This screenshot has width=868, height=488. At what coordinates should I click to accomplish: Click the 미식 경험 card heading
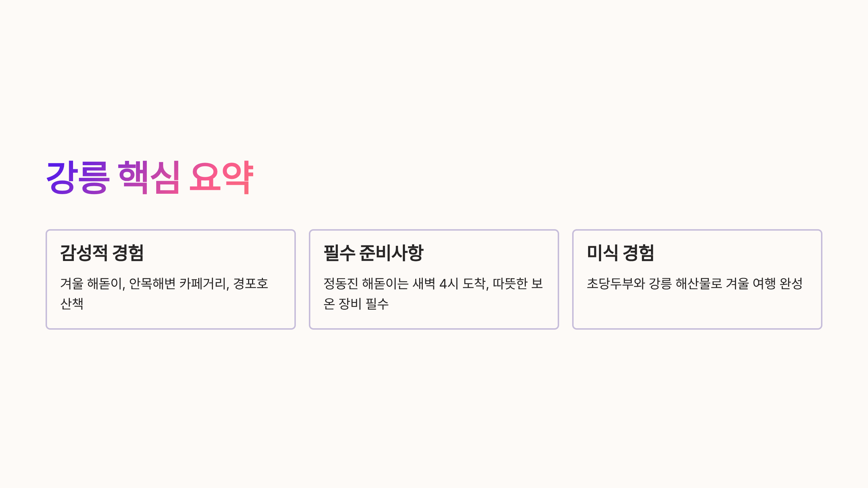620,253
